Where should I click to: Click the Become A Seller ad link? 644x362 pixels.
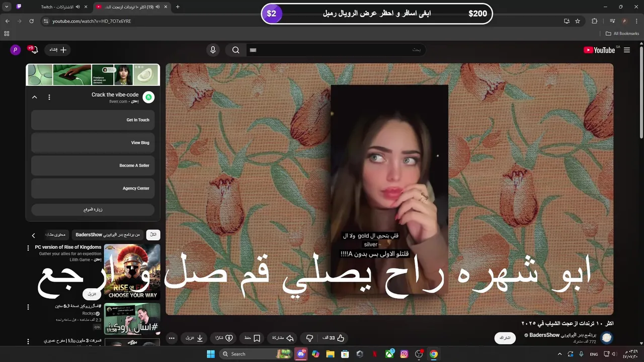click(93, 165)
